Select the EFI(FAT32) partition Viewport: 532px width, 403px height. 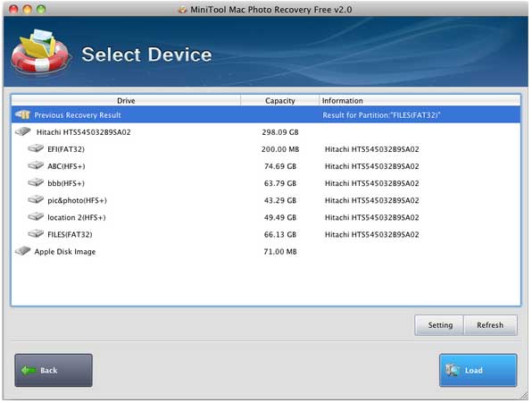click(266, 148)
